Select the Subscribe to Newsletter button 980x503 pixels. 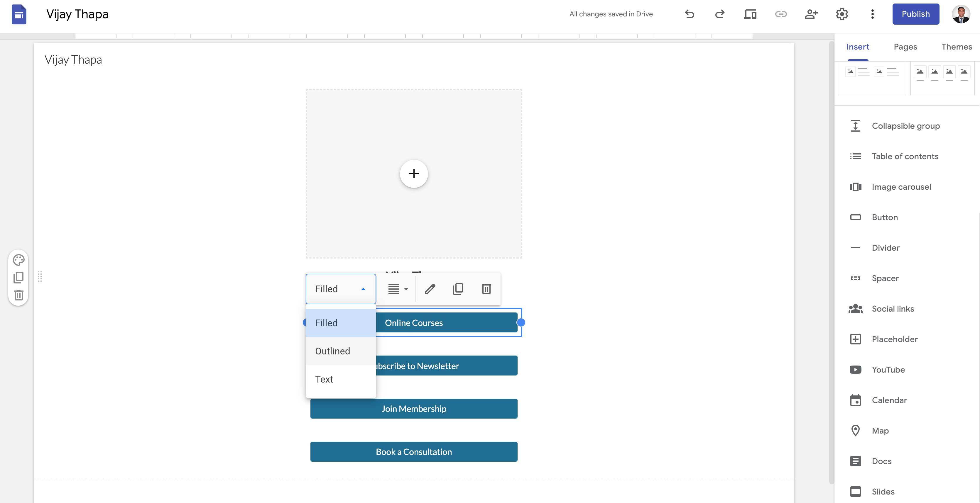447,366
